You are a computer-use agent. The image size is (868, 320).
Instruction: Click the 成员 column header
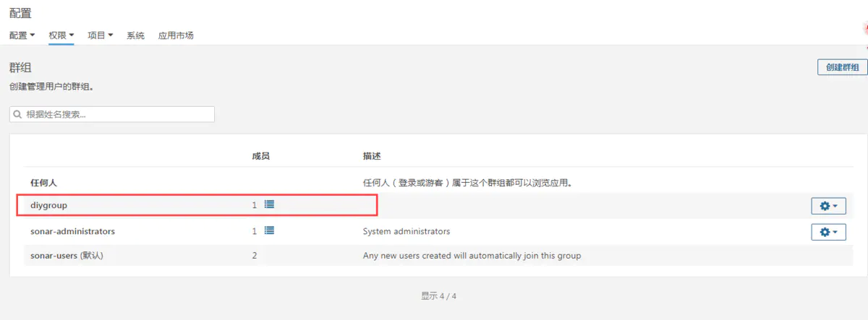pyautogui.click(x=260, y=156)
